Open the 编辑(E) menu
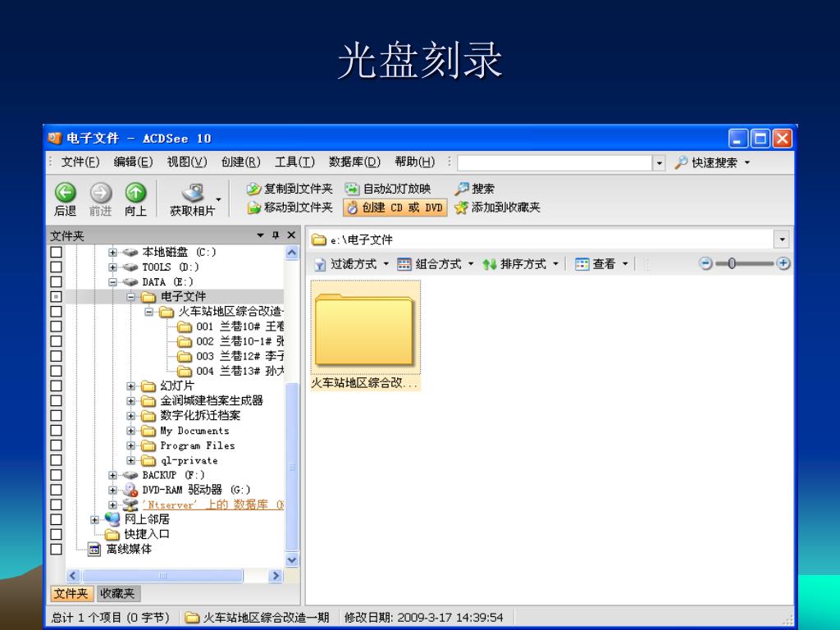The height and width of the screenshot is (630, 840). [134, 162]
